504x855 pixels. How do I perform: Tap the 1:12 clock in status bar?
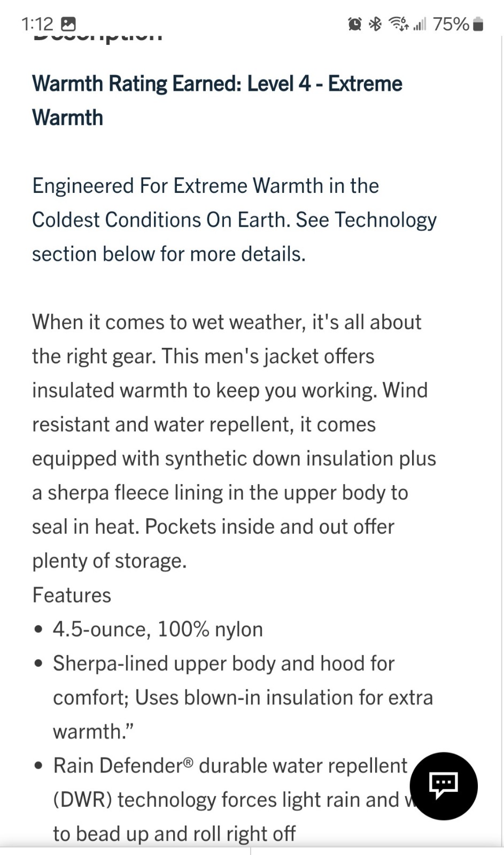tap(37, 24)
